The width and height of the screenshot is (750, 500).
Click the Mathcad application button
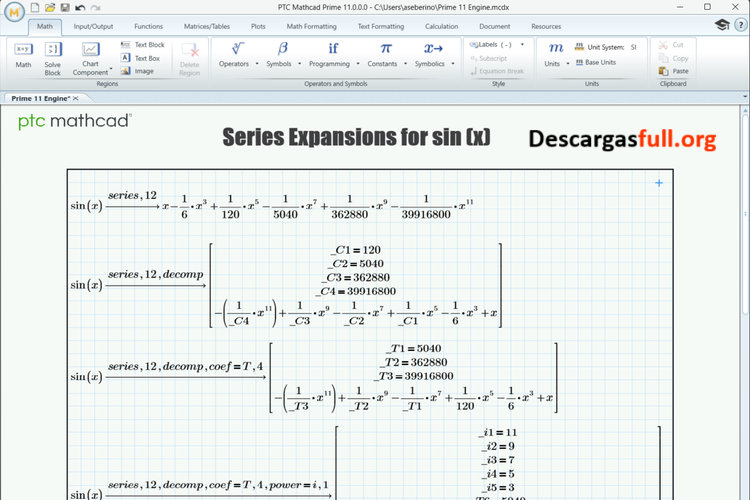pos(14,11)
